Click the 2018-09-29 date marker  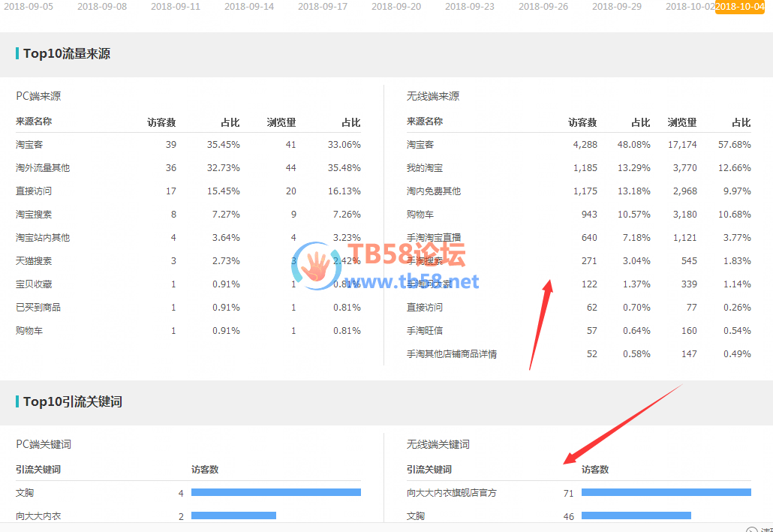617,7
